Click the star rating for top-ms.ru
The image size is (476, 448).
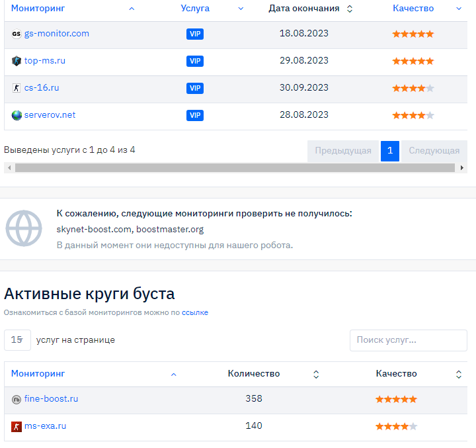pyautogui.click(x=413, y=61)
